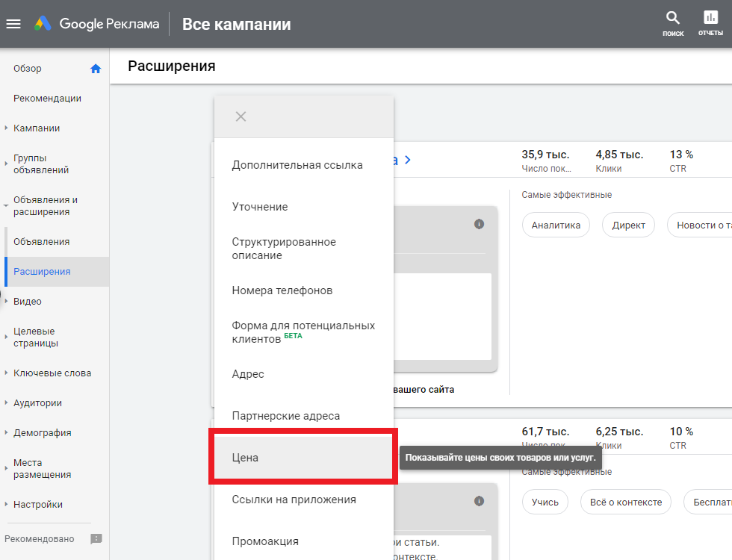The image size is (732, 560).
Task: Click the feedback icon beside Рекомендовано
Action: (96, 538)
